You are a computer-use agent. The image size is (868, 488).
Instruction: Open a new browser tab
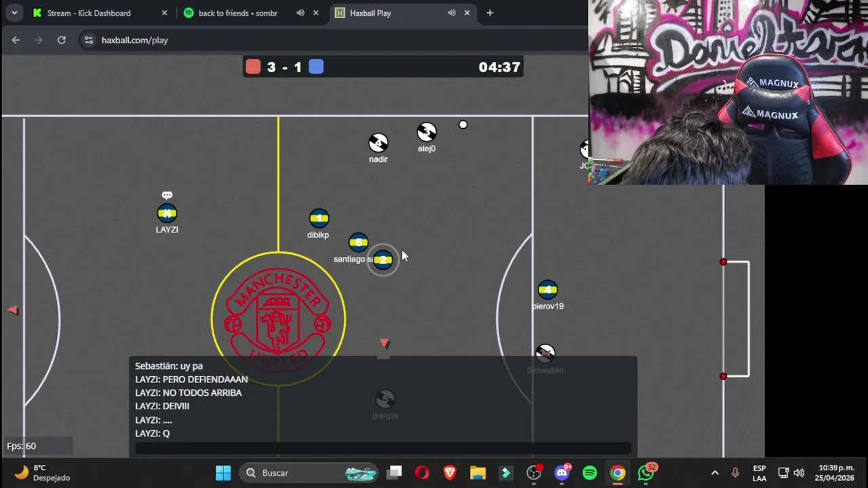(490, 13)
